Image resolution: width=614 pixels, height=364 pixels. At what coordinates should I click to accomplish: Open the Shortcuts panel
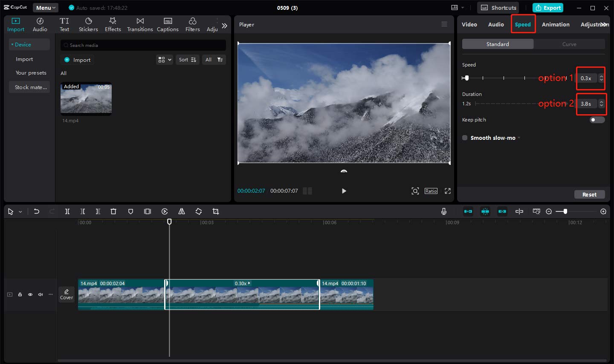[x=499, y=8]
